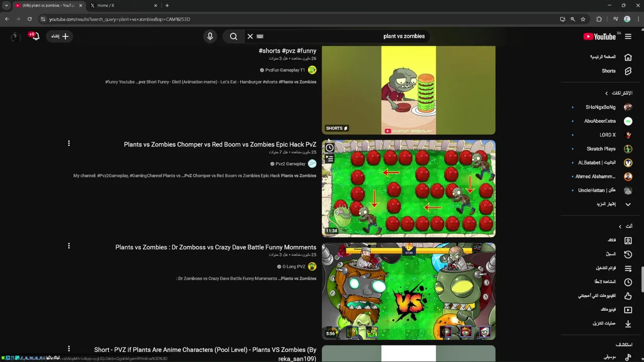
Task: Switch to the plant vs zombies YouTube tab
Action: 48,6
